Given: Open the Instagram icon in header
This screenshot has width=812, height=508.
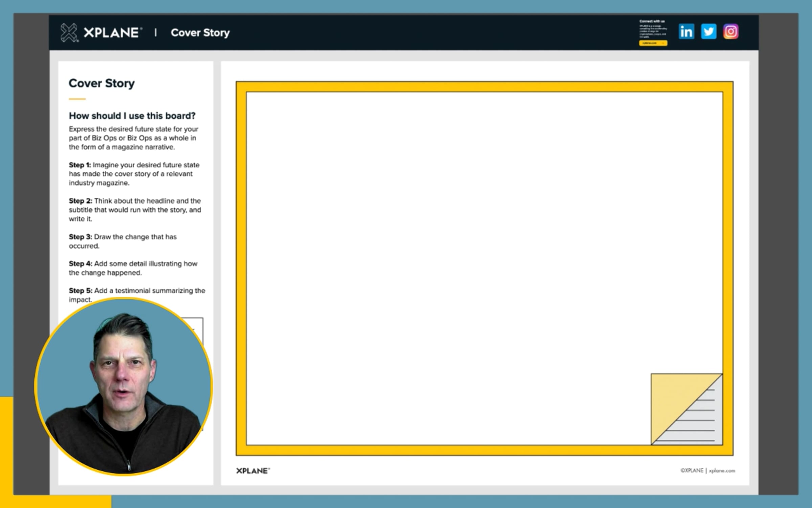Looking at the screenshot, I should 731,32.
